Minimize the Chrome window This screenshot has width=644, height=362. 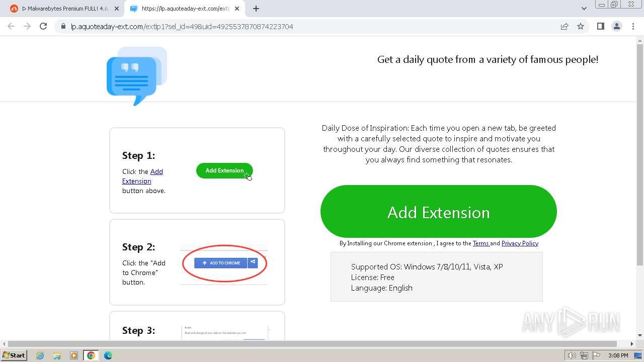click(x=602, y=5)
